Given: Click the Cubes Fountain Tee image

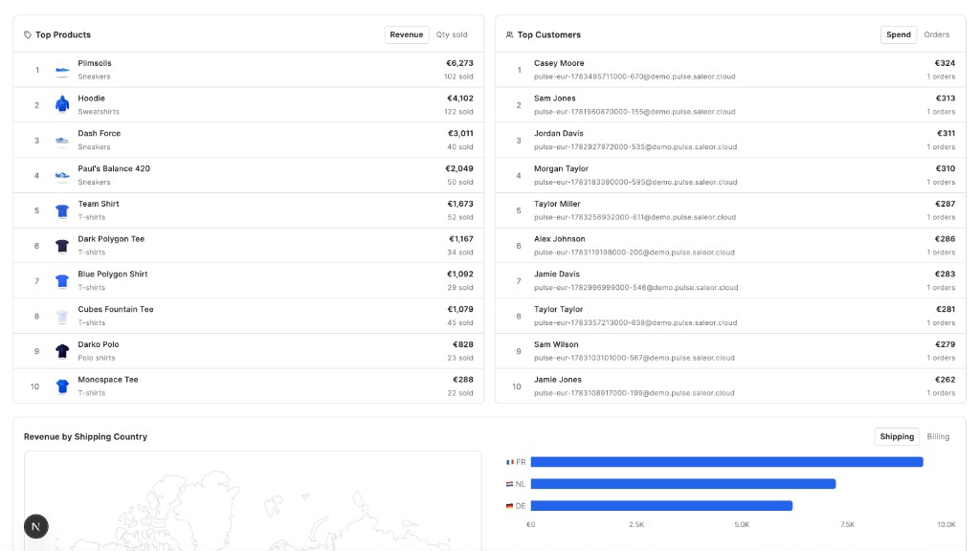Looking at the screenshot, I should point(62,316).
